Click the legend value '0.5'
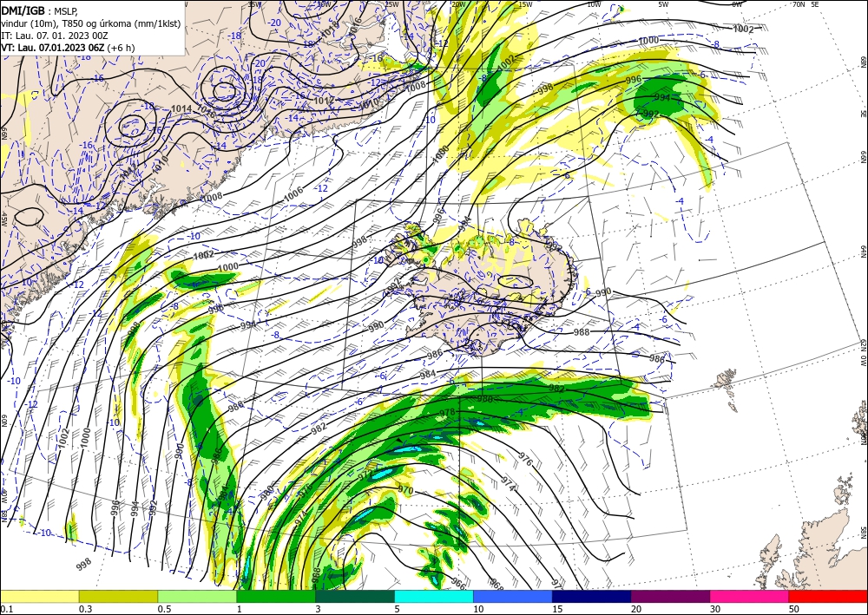Screen dimensions: 868x615 click(164, 609)
